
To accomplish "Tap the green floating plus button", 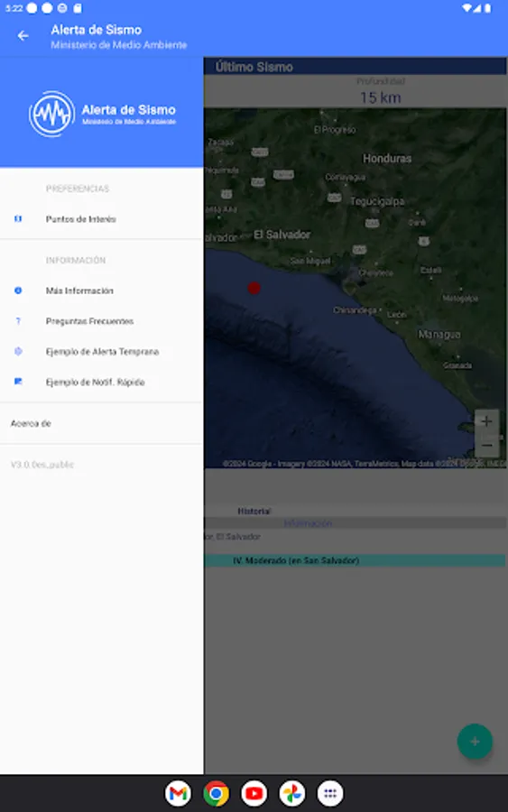I will [475, 742].
